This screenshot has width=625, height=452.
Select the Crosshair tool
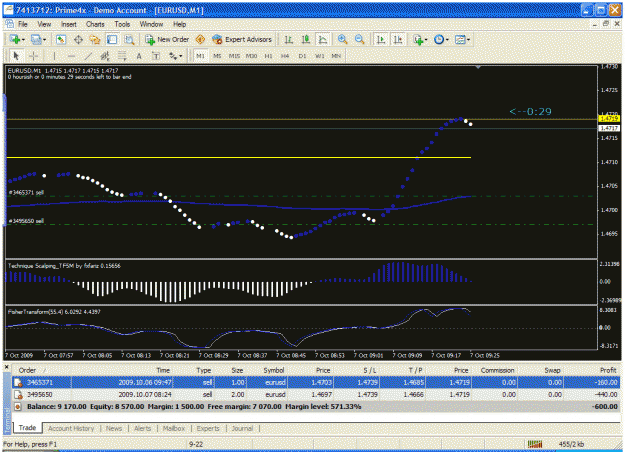(x=33, y=56)
